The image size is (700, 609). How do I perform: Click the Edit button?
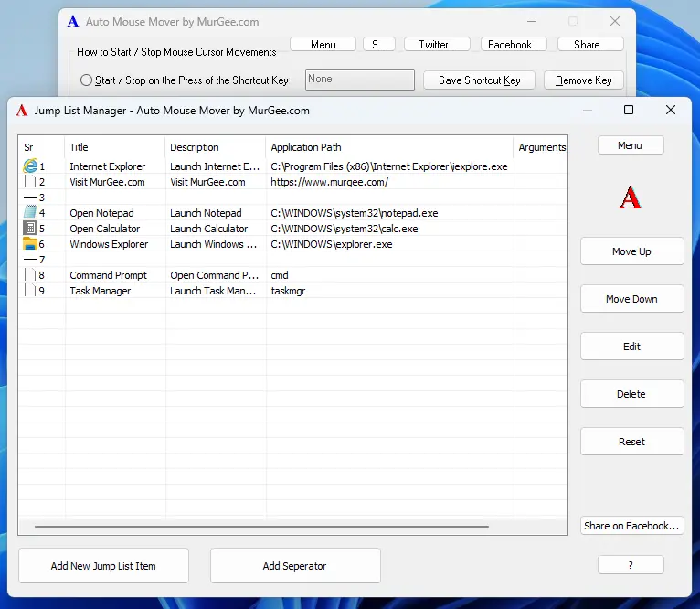tap(631, 347)
